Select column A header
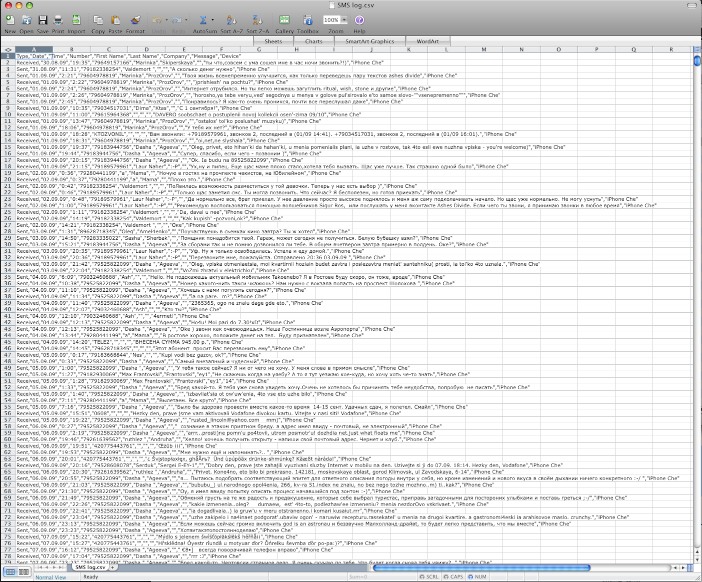Viewport: 702px width, 582px height. pyautogui.click(x=34, y=50)
